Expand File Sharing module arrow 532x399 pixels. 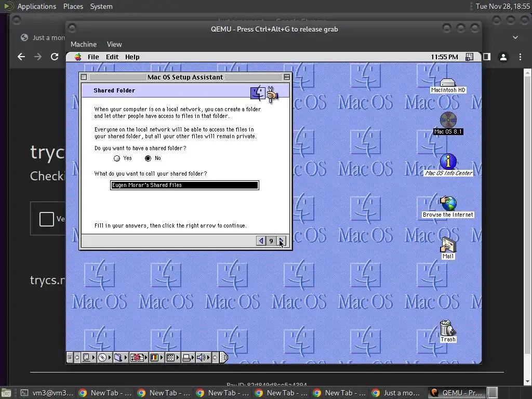click(x=126, y=357)
